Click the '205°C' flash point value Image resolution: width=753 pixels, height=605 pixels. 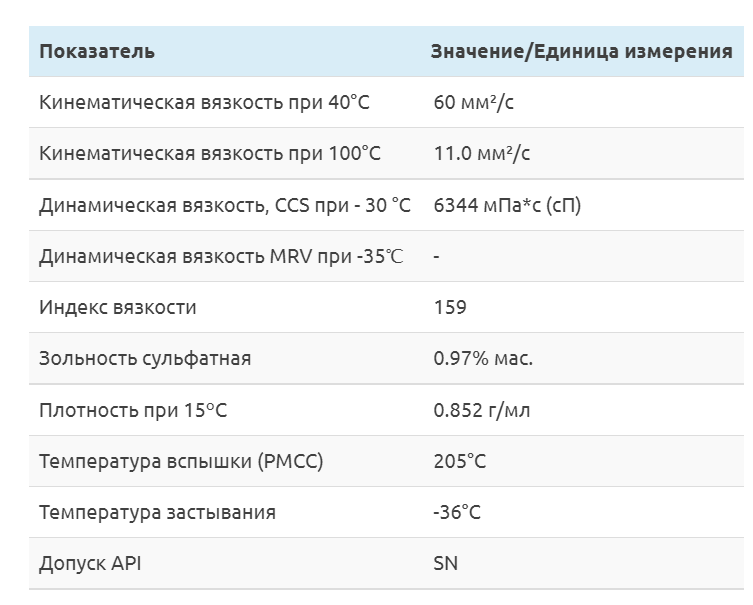(x=457, y=462)
